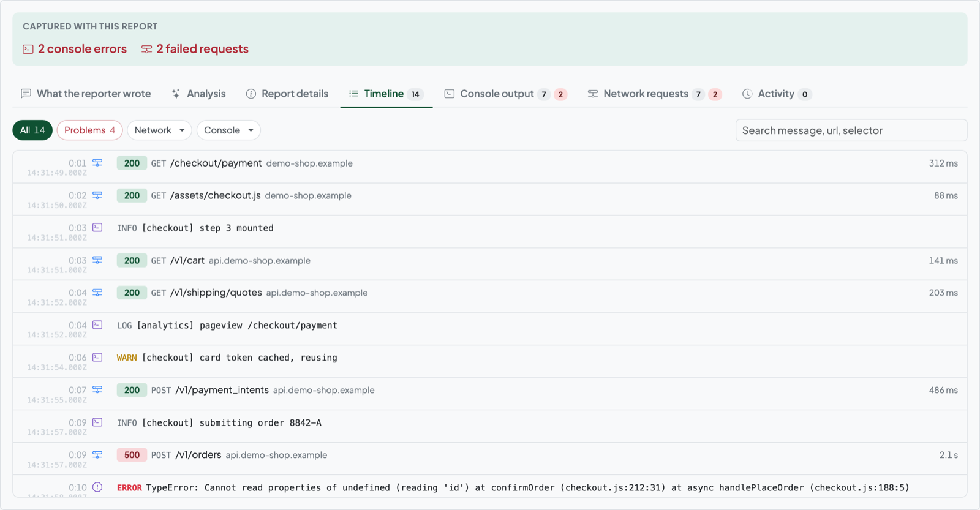
Task: Open the Network requests tab
Action: [655, 94]
